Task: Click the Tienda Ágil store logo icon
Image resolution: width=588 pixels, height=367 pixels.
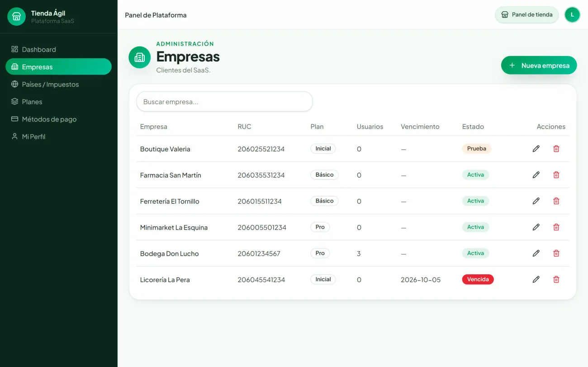Action: tap(17, 17)
